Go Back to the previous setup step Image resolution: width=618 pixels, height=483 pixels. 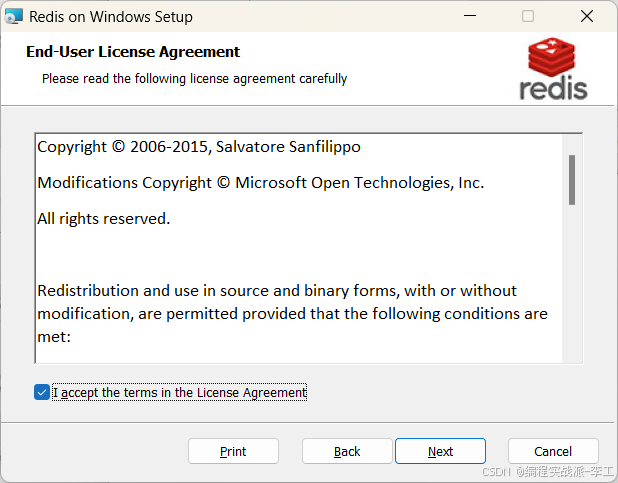point(347,451)
